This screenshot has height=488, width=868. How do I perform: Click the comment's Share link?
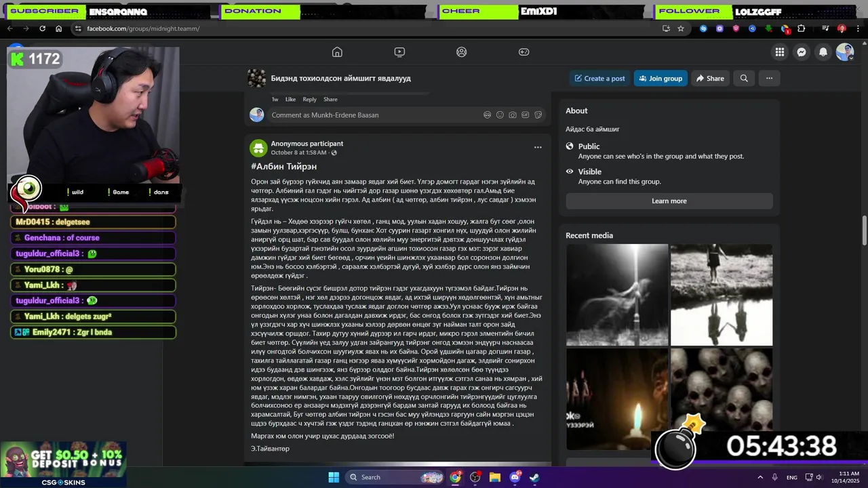[x=330, y=99]
